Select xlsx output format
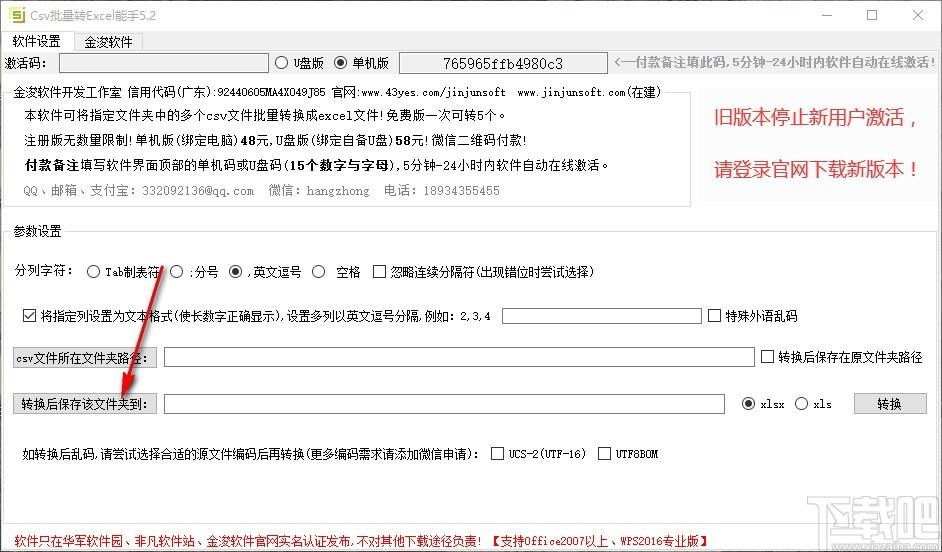The image size is (942, 552). [x=763, y=404]
